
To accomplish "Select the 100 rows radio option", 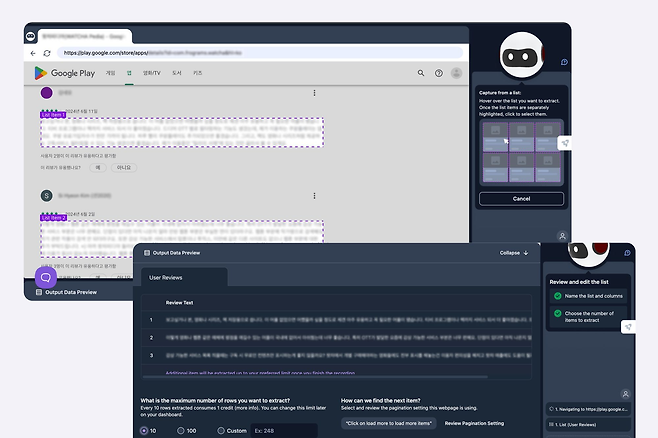I will (181, 430).
